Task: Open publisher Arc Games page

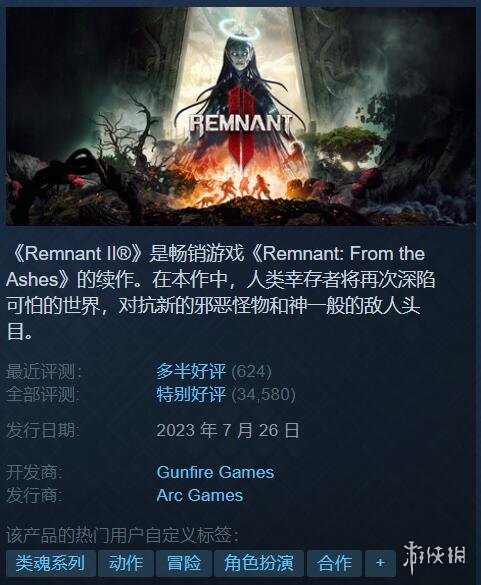Action: coord(200,495)
